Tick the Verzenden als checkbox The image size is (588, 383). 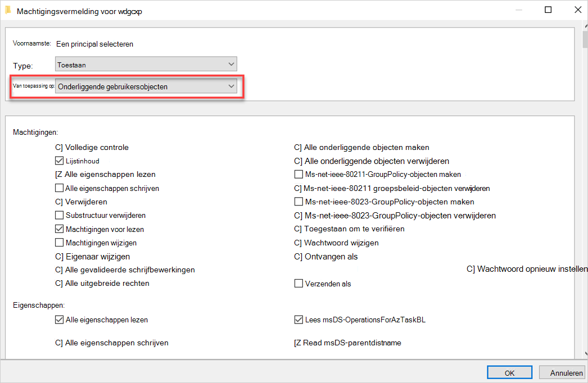coord(298,283)
